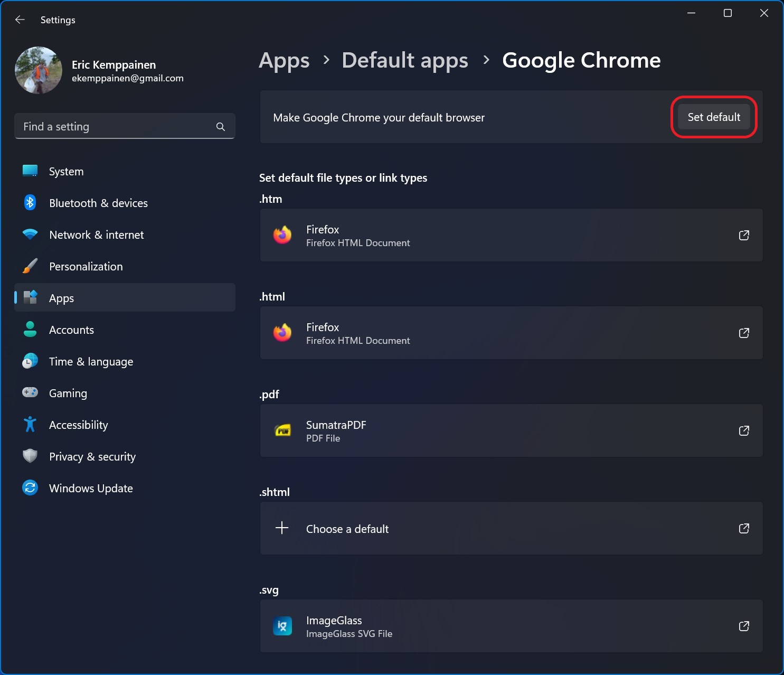Click the Gaming controller icon
This screenshot has height=675, width=784.
point(30,392)
